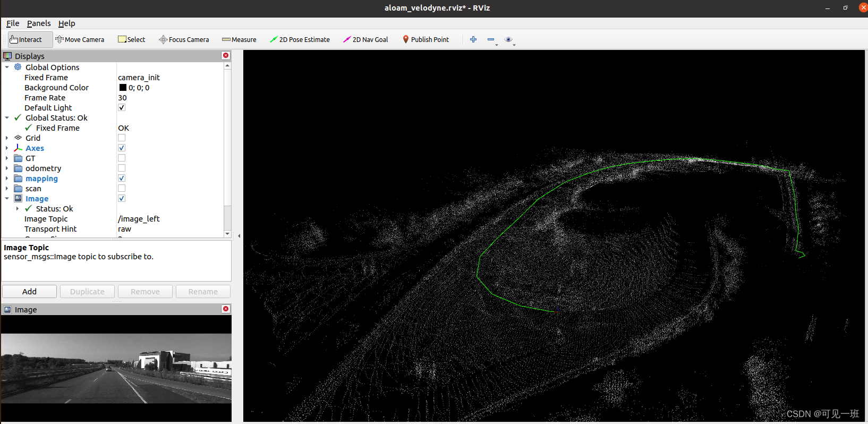Screen dimensions: 868x424
Task: Click the Remove button
Action: click(145, 292)
